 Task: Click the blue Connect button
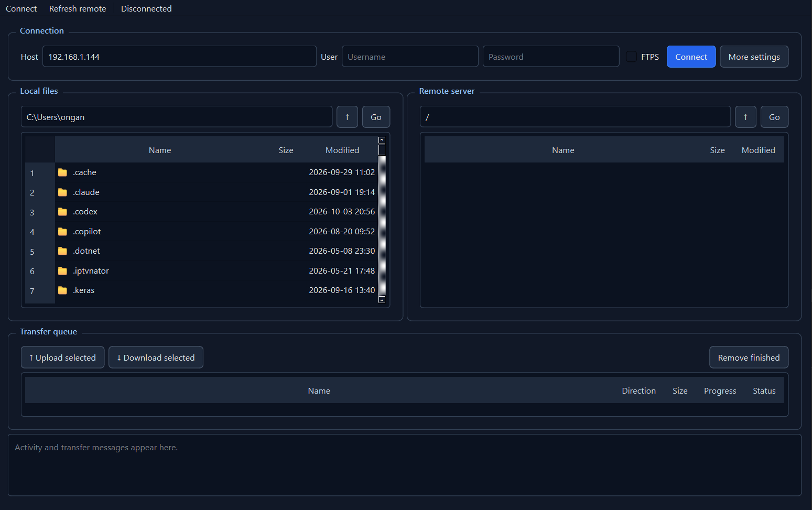pyautogui.click(x=691, y=57)
